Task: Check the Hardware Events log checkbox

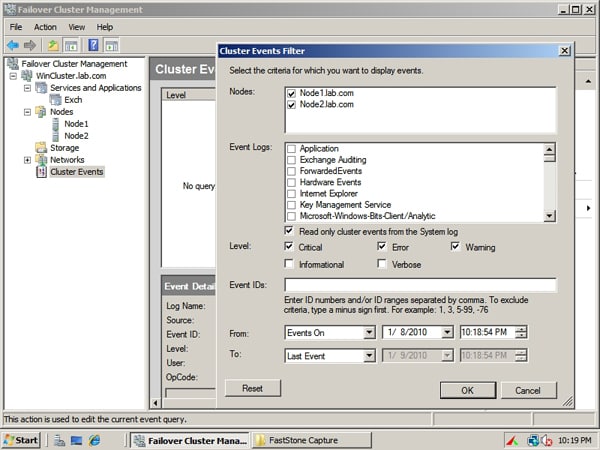Action: (x=291, y=182)
